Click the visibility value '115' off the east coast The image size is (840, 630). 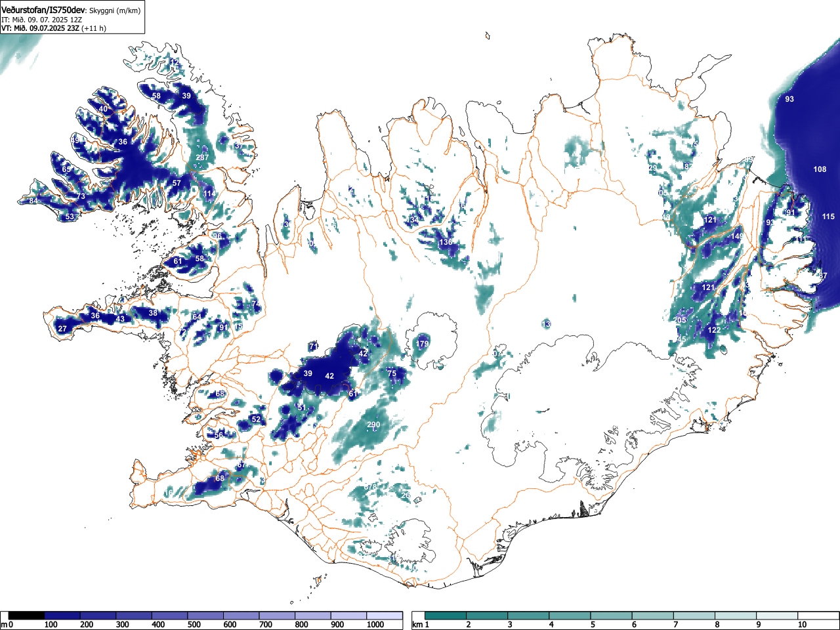[828, 217]
